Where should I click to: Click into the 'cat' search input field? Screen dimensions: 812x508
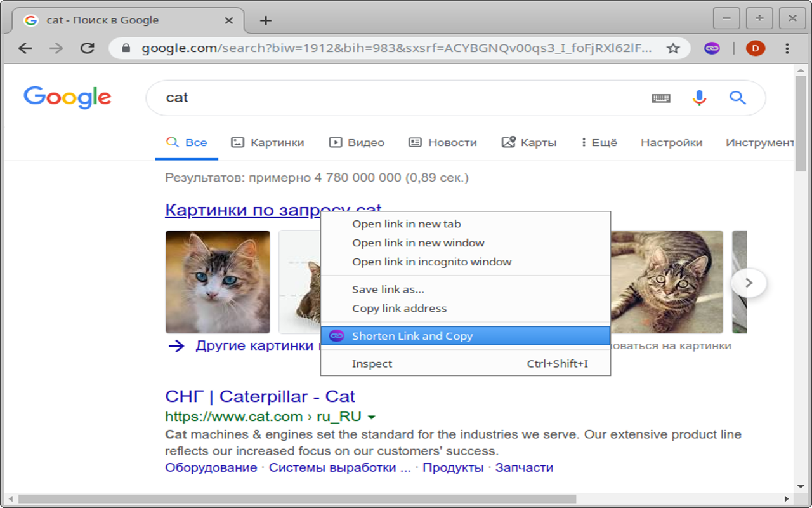tap(400, 98)
